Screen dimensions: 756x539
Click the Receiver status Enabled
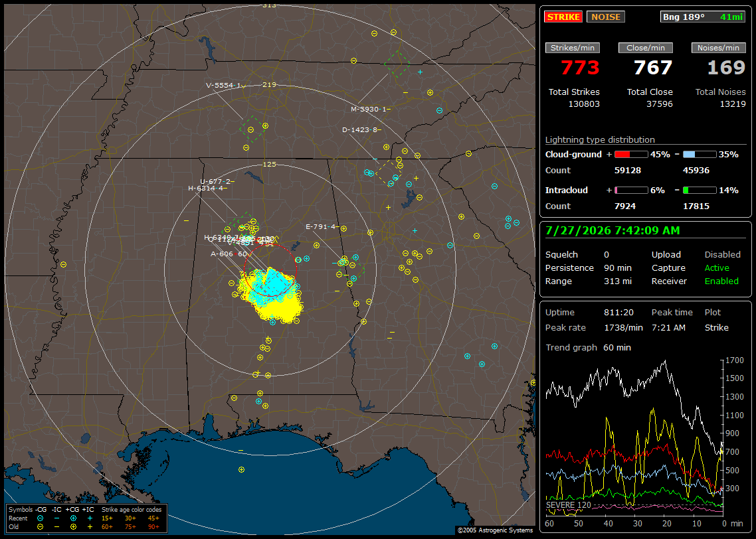click(721, 281)
